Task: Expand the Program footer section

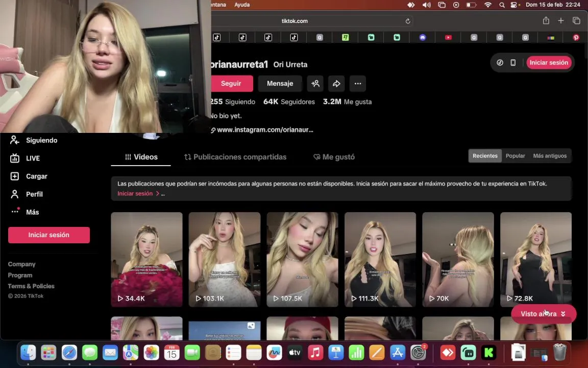Action: point(20,275)
